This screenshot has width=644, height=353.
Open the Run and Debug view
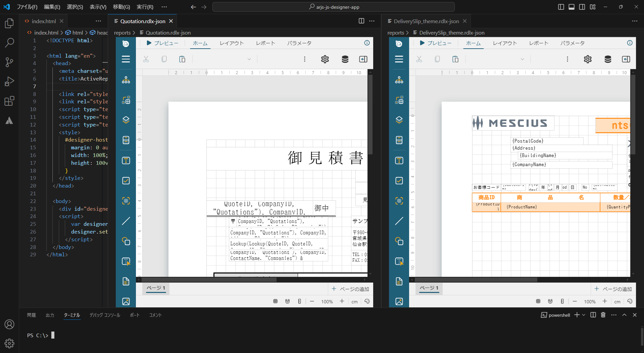[9, 82]
